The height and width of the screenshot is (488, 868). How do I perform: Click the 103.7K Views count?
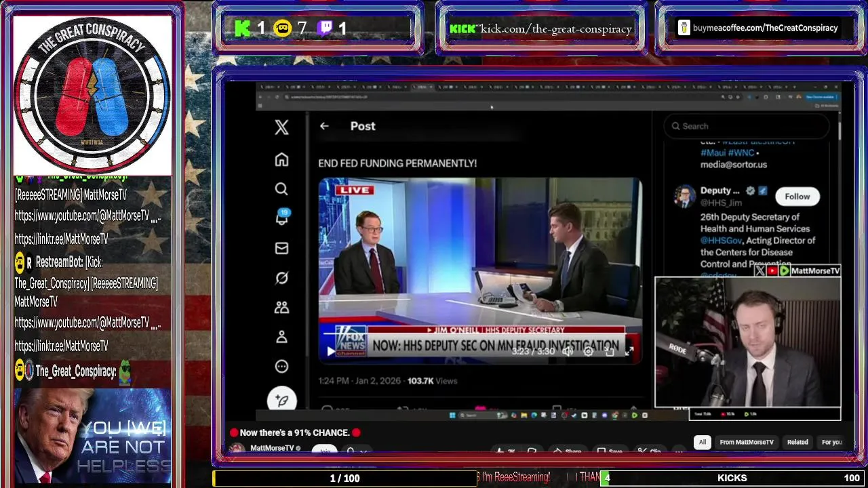tap(432, 381)
